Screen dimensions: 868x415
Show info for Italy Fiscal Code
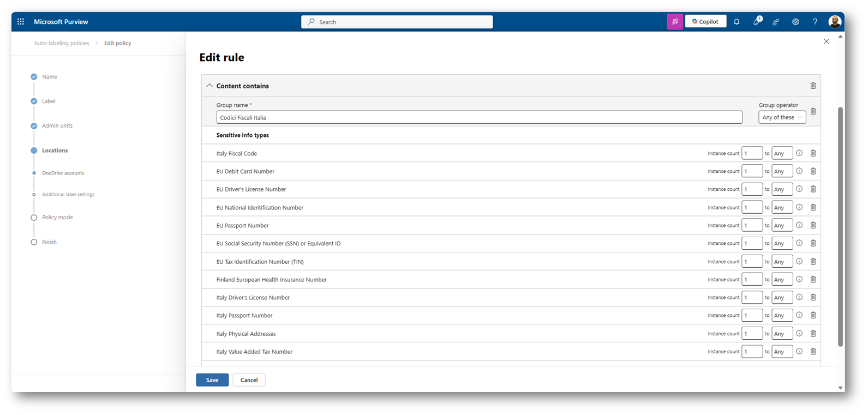point(799,153)
